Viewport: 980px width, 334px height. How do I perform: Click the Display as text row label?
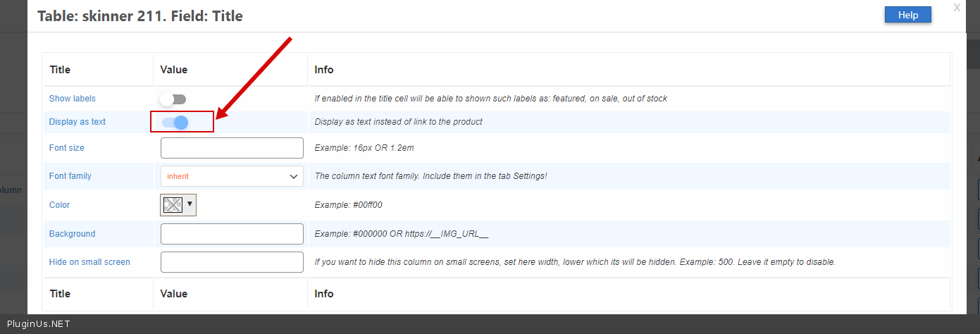(x=77, y=122)
